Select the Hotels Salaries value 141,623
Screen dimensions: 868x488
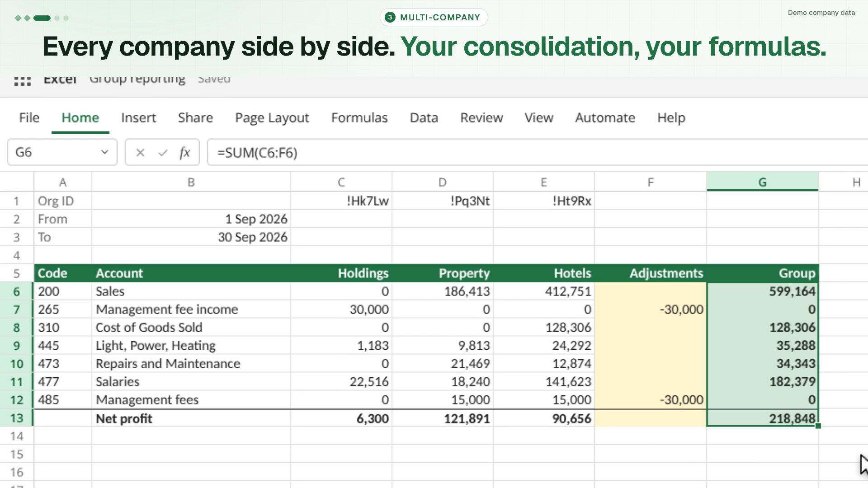click(x=544, y=382)
